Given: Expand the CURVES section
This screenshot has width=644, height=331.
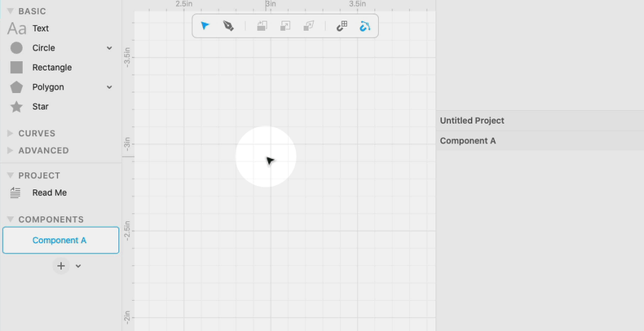Looking at the screenshot, I should 11,133.
